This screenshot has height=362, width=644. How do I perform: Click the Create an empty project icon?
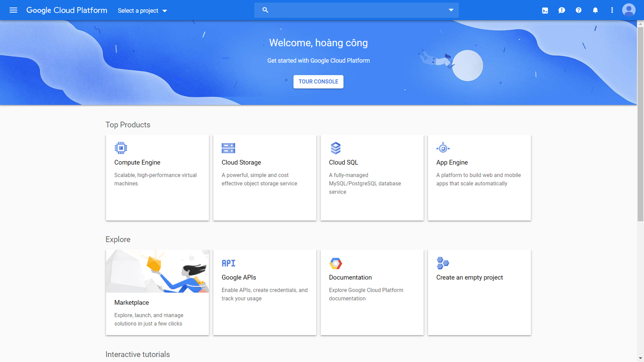coord(443,263)
